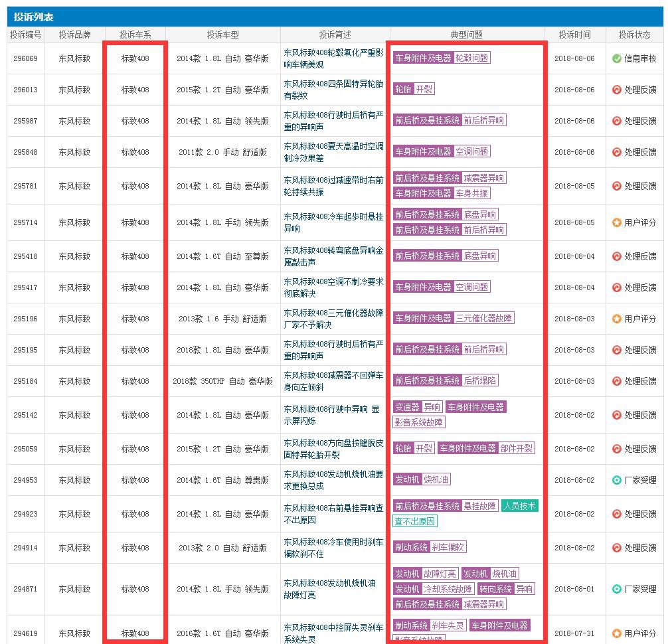Click the 减震器异响 tag in row 295781
The height and width of the screenshot is (644, 668).
tap(483, 178)
